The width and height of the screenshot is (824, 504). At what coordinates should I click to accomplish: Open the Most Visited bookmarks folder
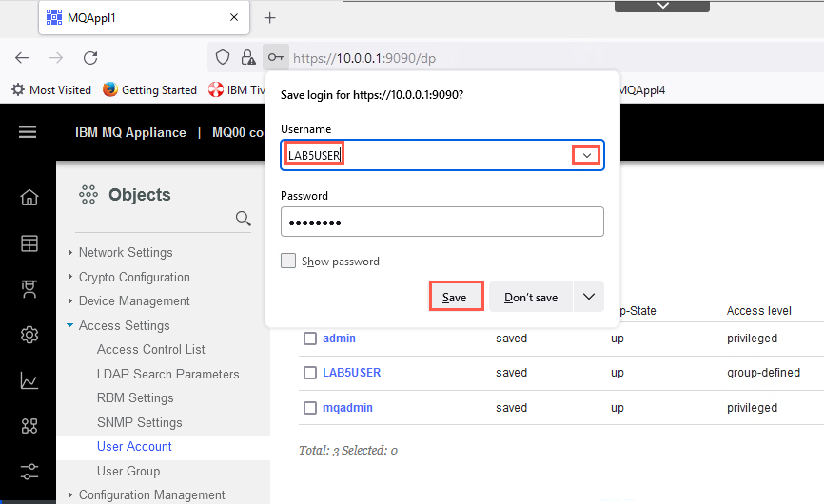pyautogui.click(x=51, y=89)
